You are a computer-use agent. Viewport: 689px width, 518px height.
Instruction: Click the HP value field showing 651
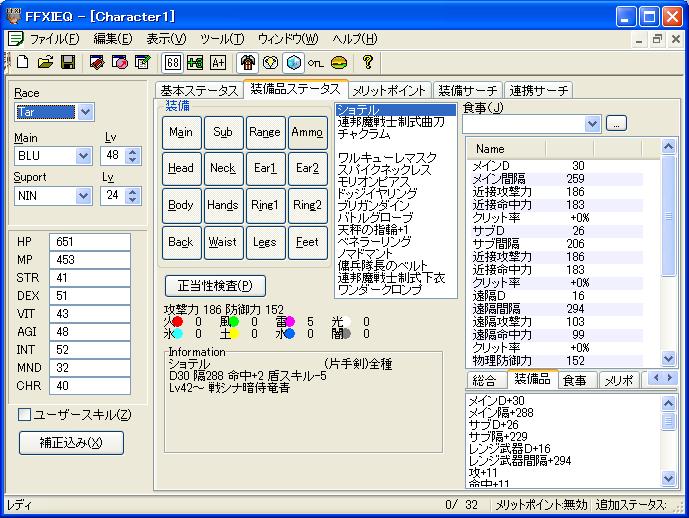click(x=90, y=242)
